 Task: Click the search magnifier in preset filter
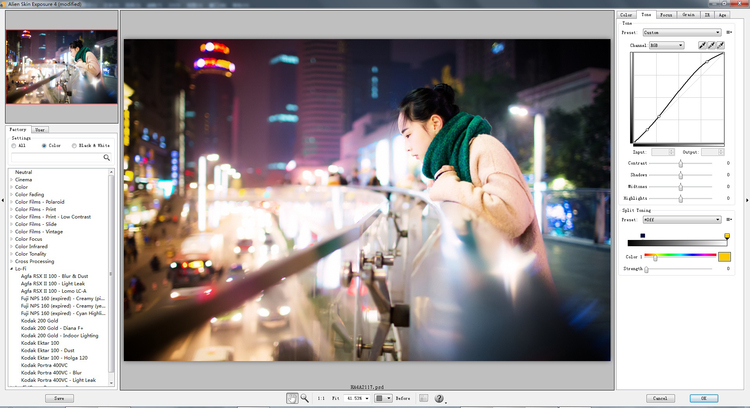coord(107,157)
